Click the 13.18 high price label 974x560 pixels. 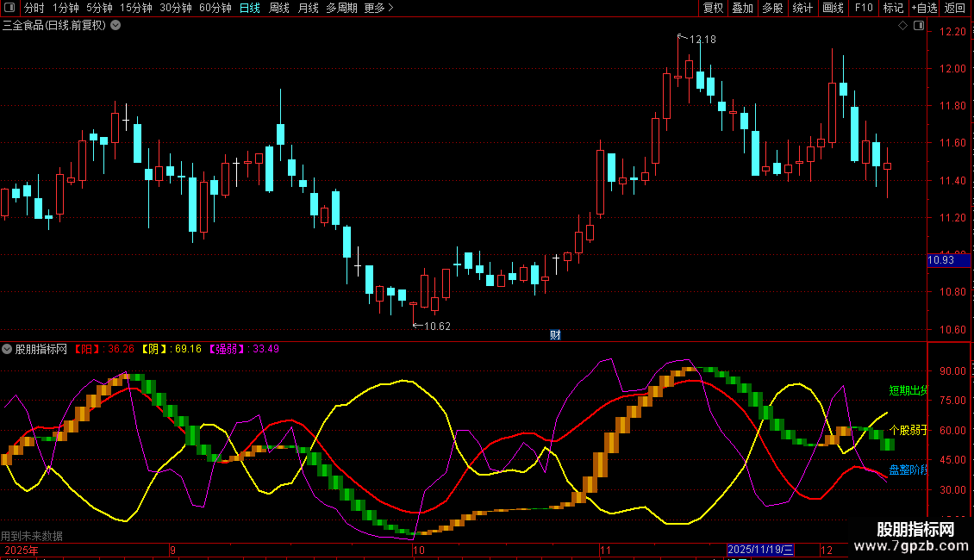[702, 39]
